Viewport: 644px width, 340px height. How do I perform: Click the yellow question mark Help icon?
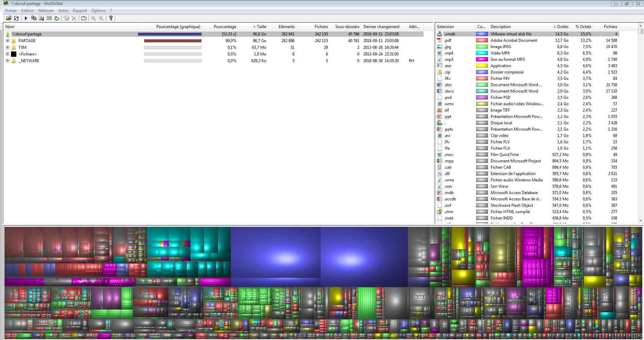[111, 18]
